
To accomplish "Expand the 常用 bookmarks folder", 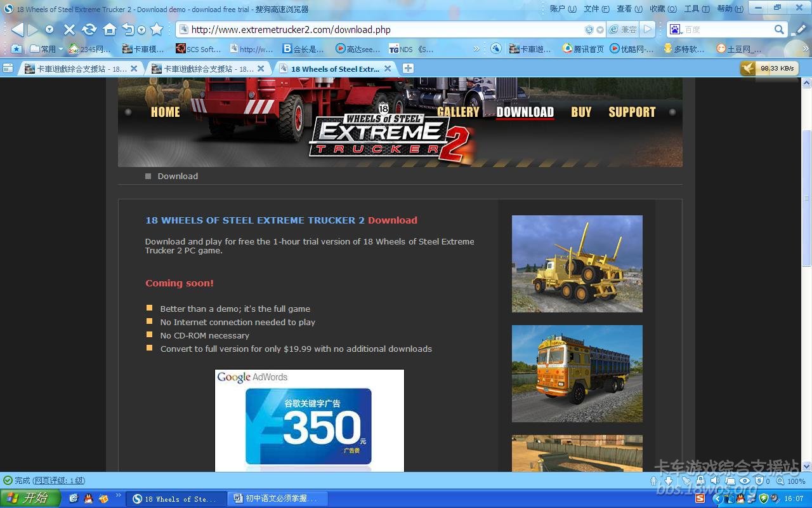I will 47,49.
